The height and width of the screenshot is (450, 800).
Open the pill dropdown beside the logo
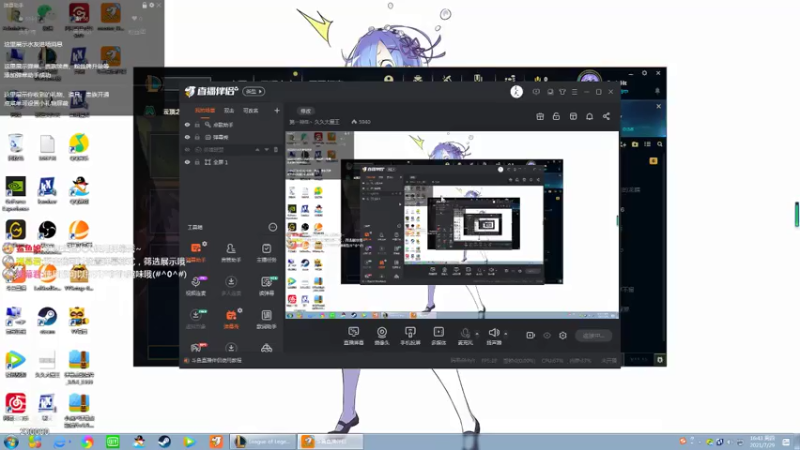[x=254, y=92]
